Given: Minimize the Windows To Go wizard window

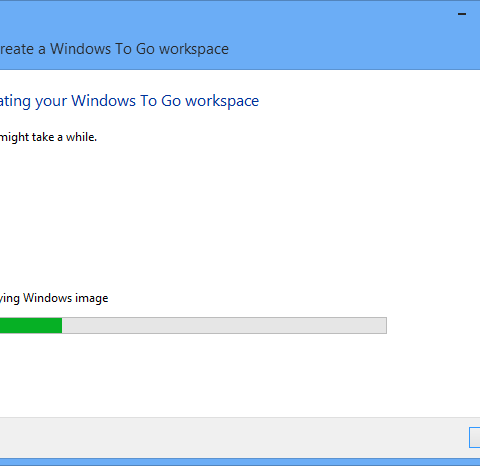Looking at the screenshot, I should click(x=462, y=14).
